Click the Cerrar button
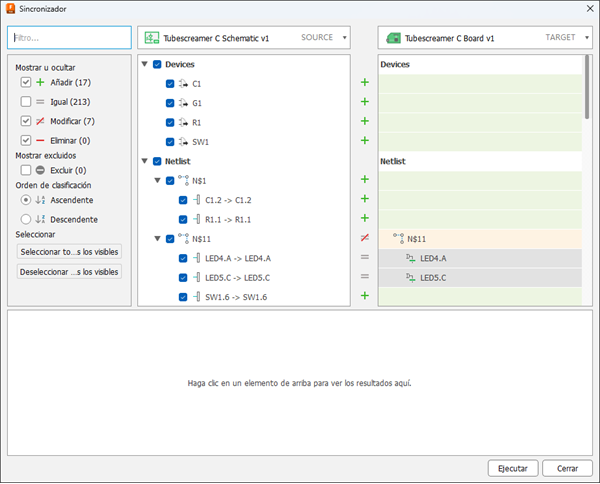600x484 pixels. [567, 468]
